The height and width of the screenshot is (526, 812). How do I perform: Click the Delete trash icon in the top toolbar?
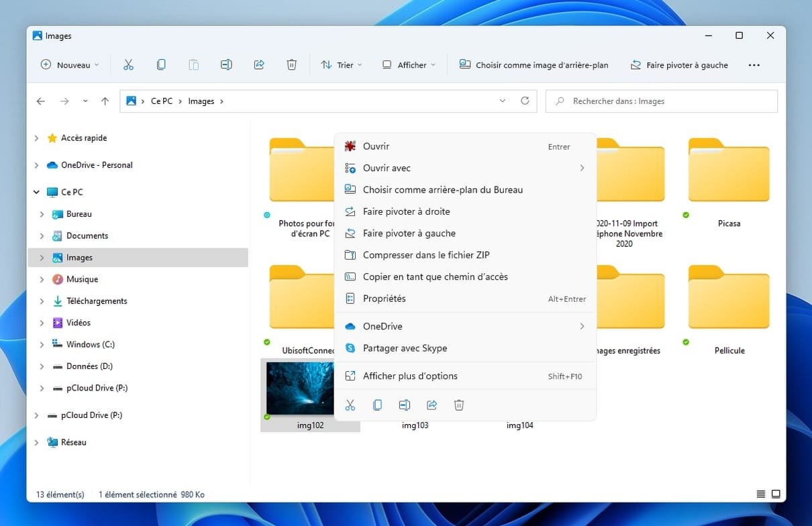[291, 65]
